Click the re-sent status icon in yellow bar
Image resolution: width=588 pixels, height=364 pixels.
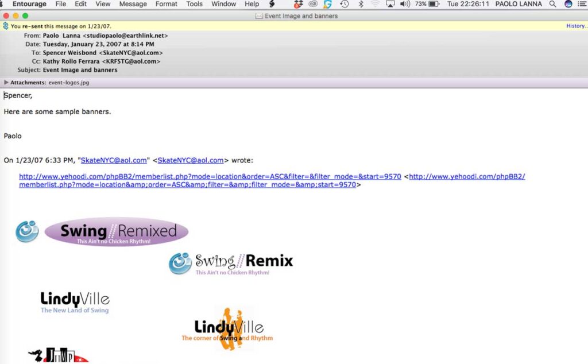[x=6, y=26]
